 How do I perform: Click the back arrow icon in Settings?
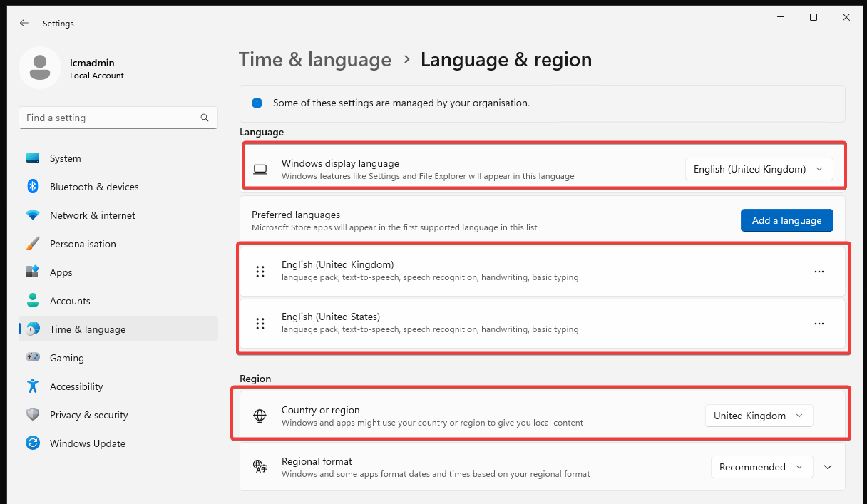24,24
